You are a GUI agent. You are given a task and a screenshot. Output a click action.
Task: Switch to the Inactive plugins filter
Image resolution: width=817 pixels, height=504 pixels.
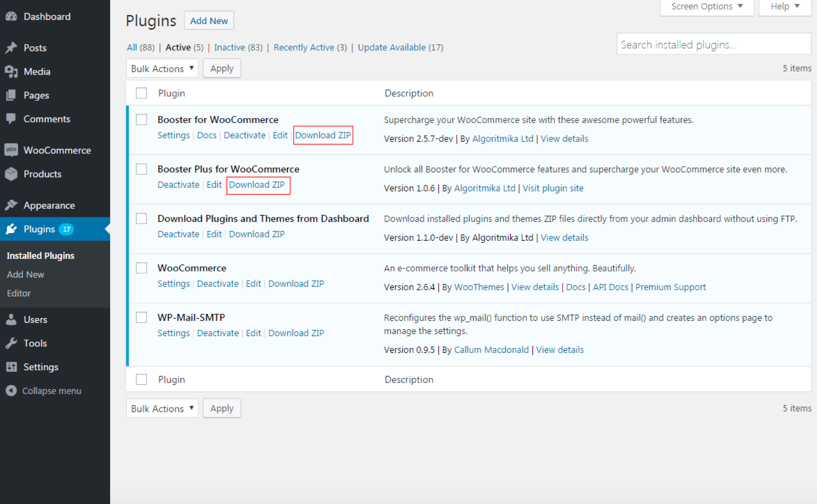230,47
